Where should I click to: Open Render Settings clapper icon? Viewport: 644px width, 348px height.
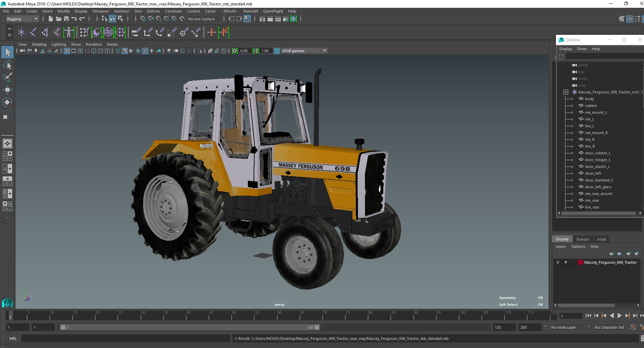[286, 19]
